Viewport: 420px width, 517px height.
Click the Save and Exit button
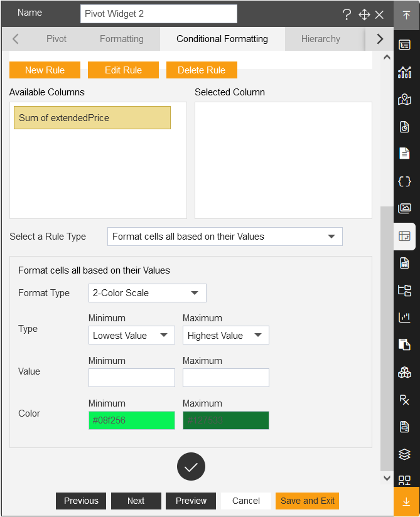point(308,501)
